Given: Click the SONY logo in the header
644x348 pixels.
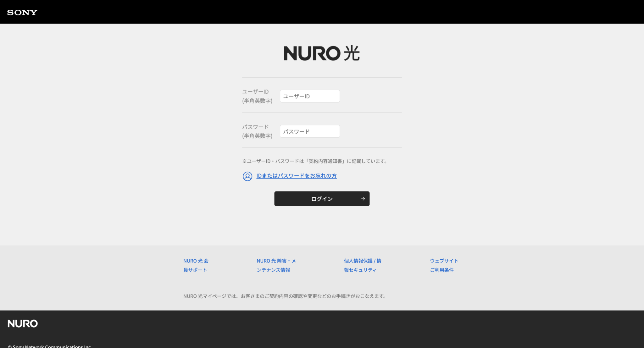Looking at the screenshot, I should pos(21,12).
